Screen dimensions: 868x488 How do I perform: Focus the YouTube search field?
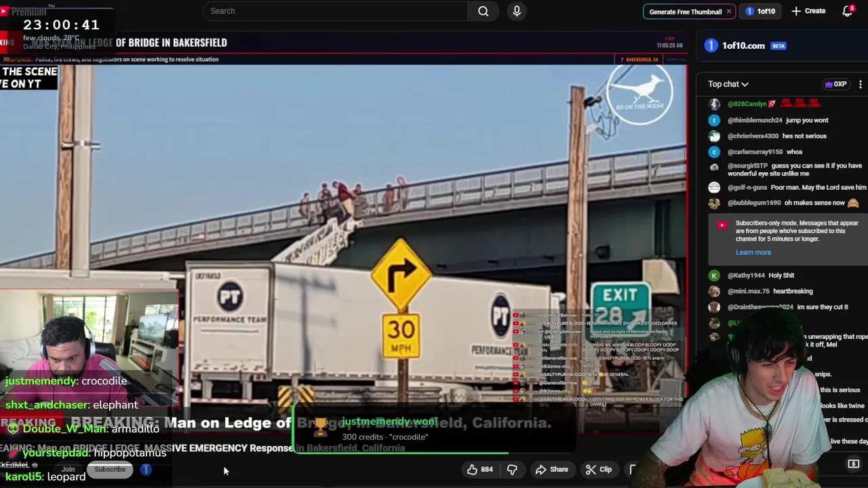coord(336,11)
